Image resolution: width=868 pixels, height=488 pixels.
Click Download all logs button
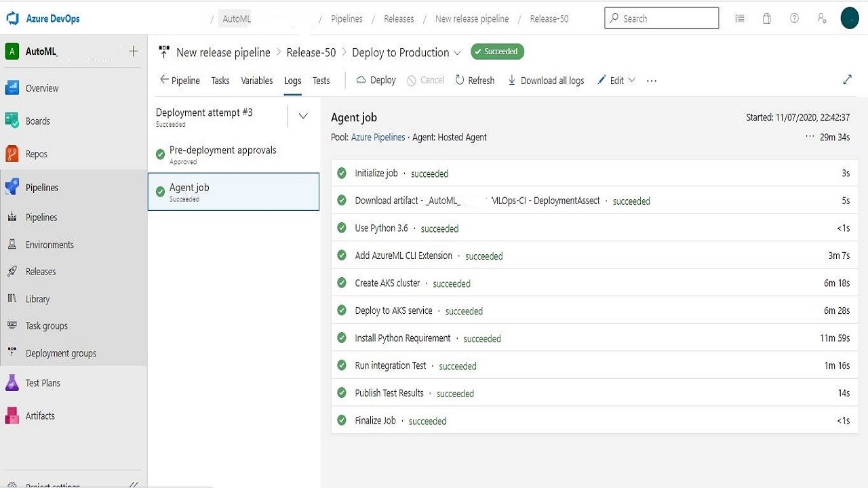point(546,81)
